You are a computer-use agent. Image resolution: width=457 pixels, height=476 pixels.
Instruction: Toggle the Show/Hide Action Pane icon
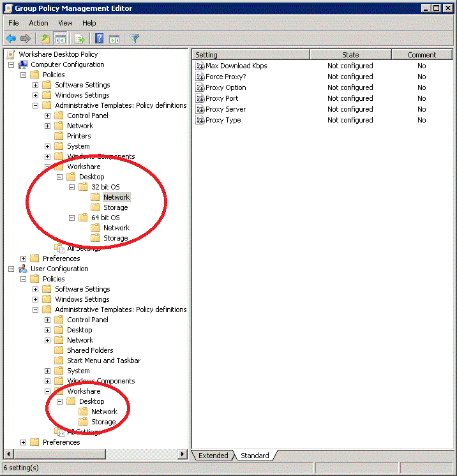(x=114, y=39)
